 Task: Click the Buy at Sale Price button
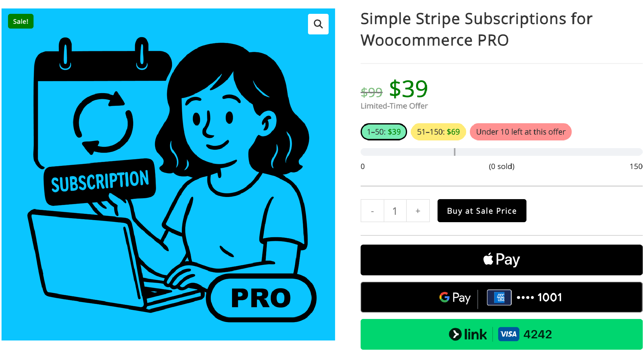pos(482,210)
